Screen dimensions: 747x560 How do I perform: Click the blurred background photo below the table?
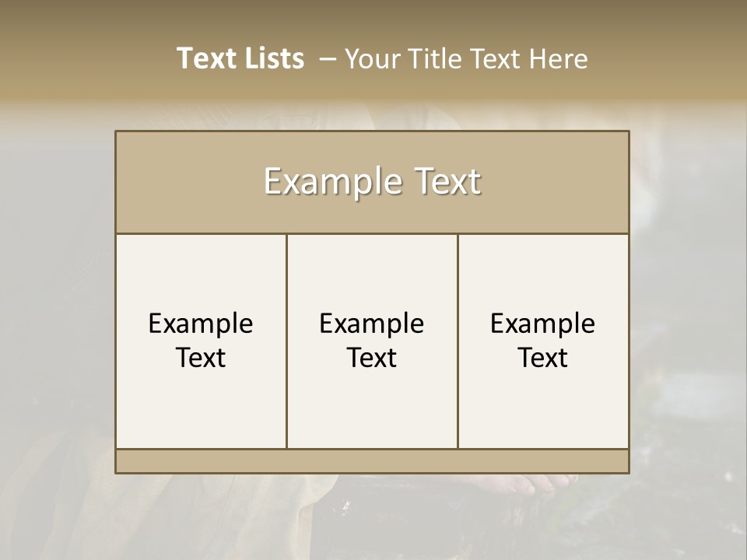tap(372, 516)
